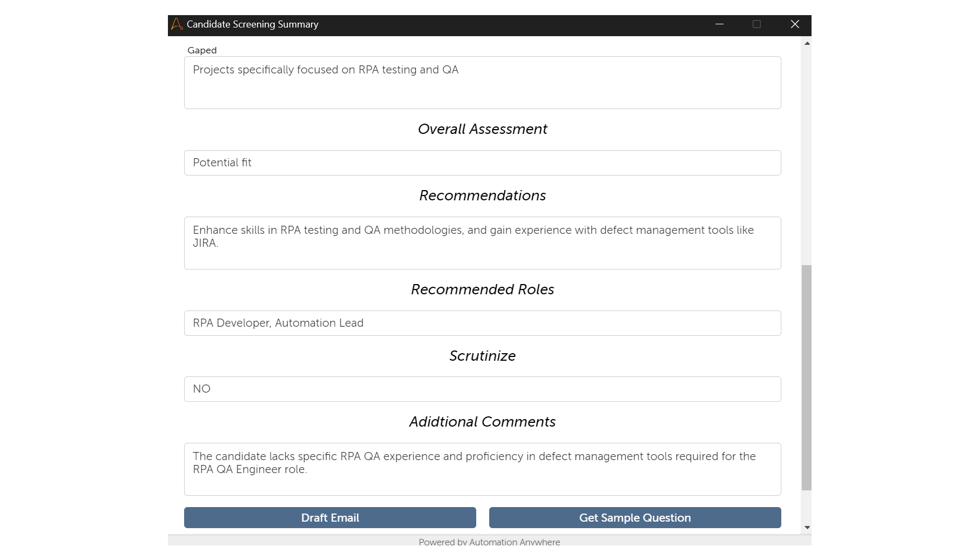The width and height of the screenshot is (980, 560).
Task: Click the scroll down arrow
Action: tap(807, 528)
